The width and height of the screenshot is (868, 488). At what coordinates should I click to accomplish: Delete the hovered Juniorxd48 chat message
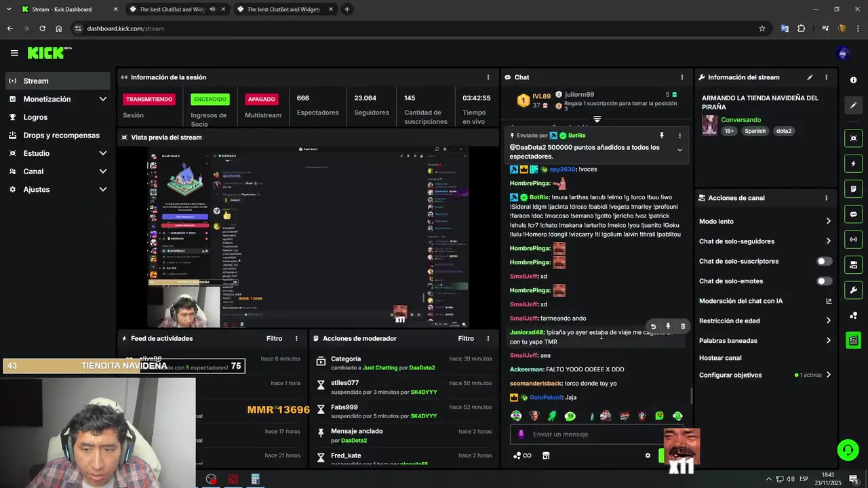[683, 326]
